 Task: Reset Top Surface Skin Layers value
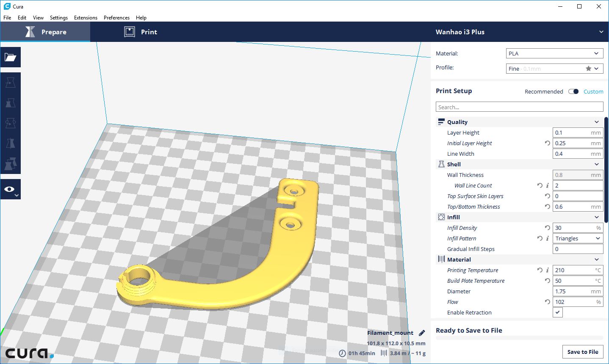(x=548, y=196)
